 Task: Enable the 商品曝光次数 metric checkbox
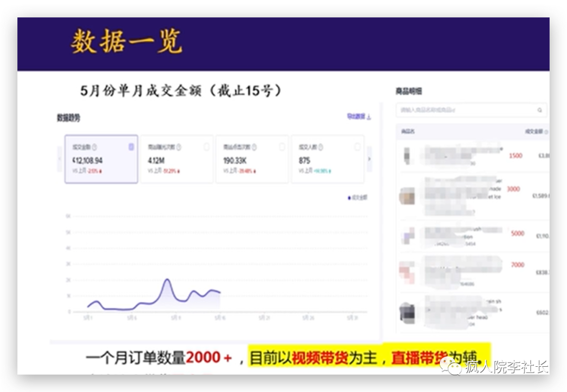click(206, 147)
